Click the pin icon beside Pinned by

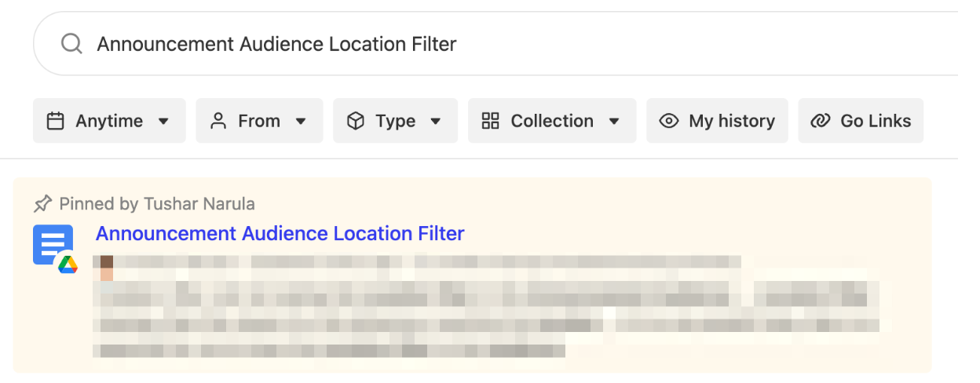(x=42, y=204)
